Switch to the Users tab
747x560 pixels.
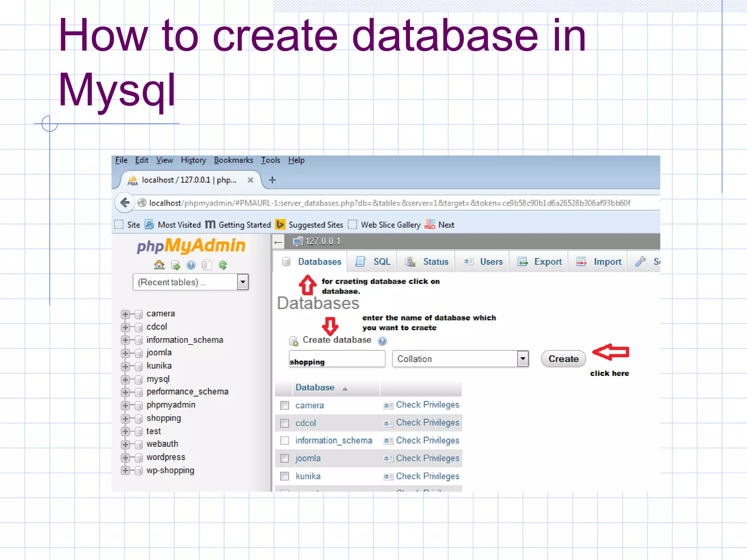tap(482, 261)
